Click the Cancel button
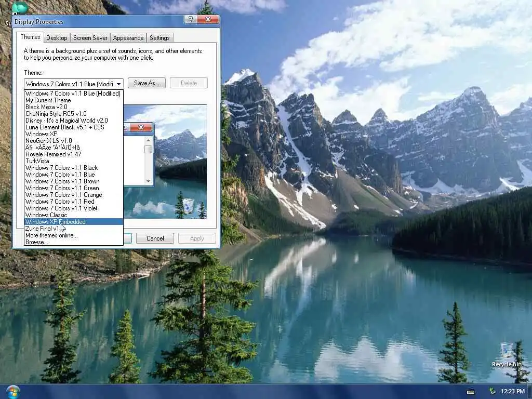Image resolution: width=532 pixels, height=399 pixels. point(155,238)
